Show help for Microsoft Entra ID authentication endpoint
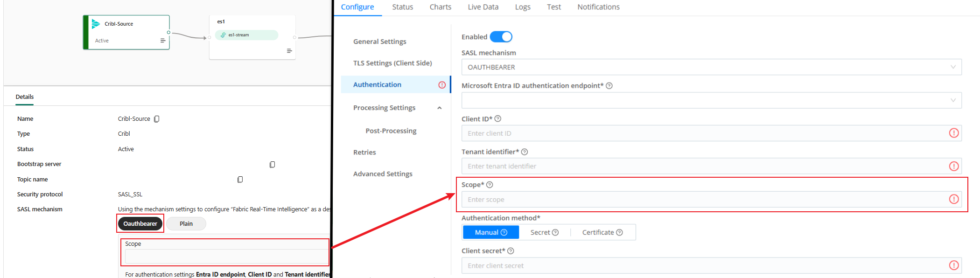 (609, 86)
